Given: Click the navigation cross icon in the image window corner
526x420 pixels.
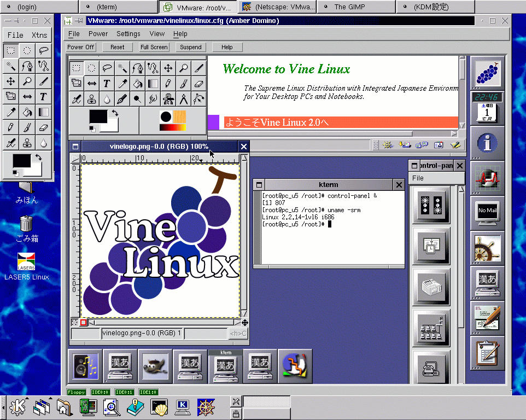Looking at the screenshot, I should click(245, 322).
